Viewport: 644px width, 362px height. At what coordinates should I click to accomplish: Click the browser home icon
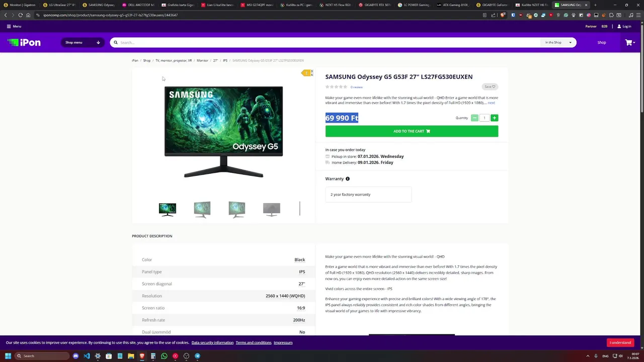(28, 15)
